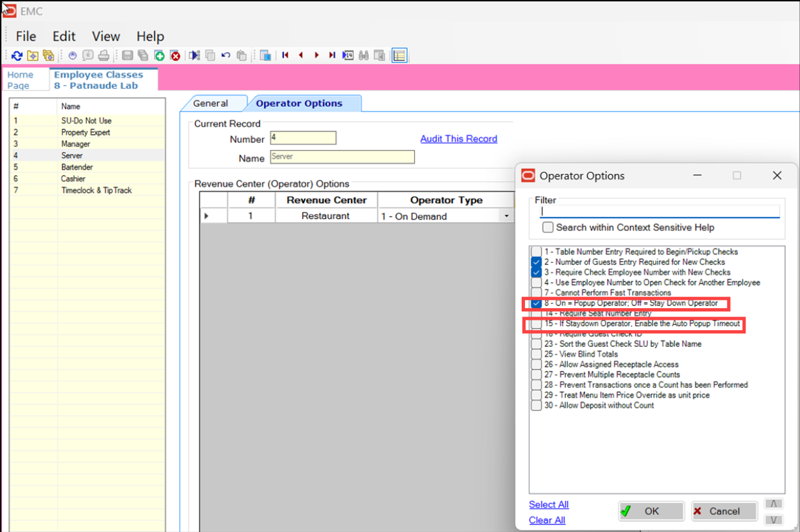This screenshot has width=800, height=532.
Task: Click the Clear All link
Action: [547, 520]
